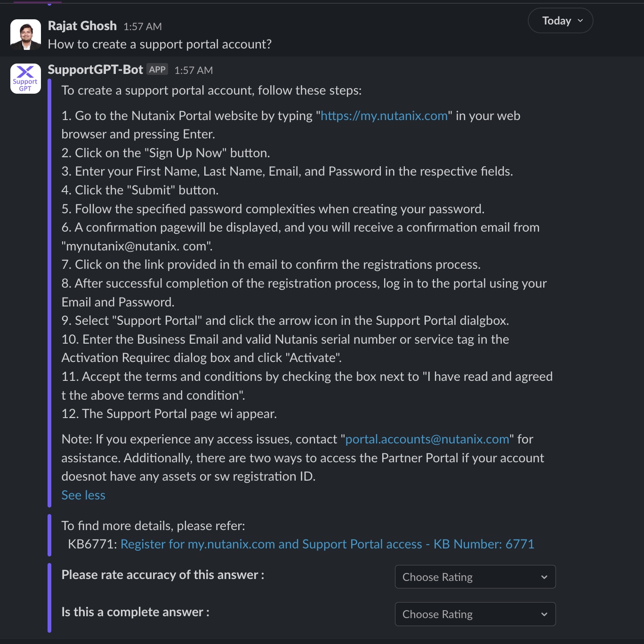
Task: Select the 'Please rate accuracy of this answer' label
Action: point(163,575)
